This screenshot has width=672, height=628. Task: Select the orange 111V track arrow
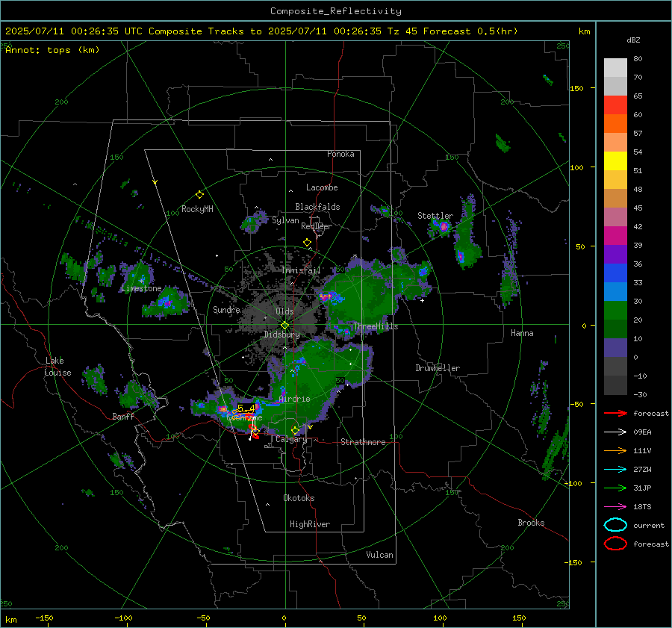tap(615, 450)
